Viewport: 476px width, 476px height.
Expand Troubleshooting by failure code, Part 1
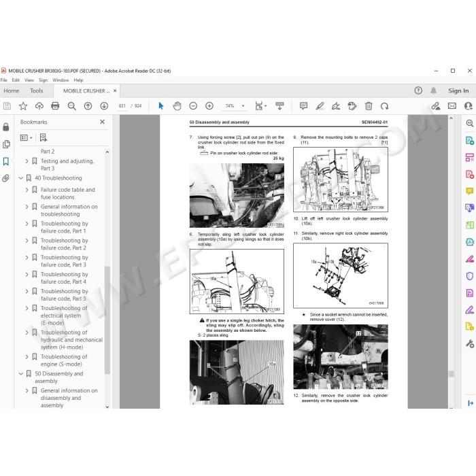(x=27, y=224)
